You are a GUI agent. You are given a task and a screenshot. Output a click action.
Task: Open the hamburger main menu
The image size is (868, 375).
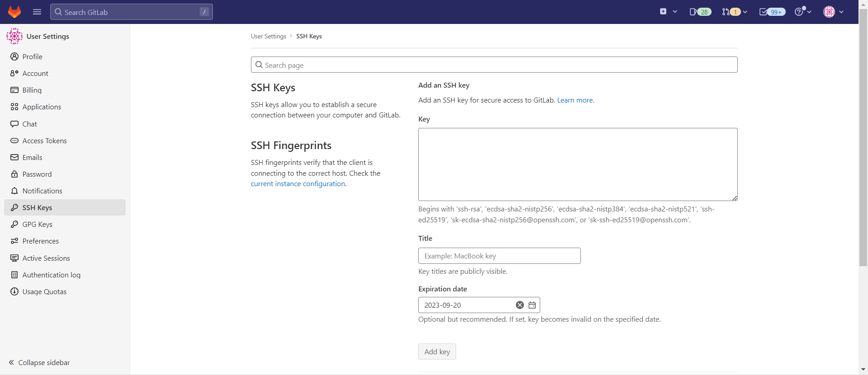(x=37, y=12)
